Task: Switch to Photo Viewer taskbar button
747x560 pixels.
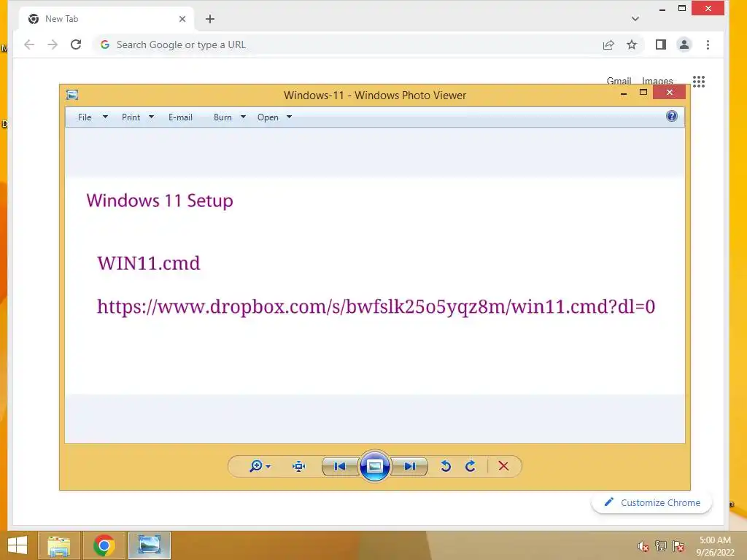Action: point(149,545)
